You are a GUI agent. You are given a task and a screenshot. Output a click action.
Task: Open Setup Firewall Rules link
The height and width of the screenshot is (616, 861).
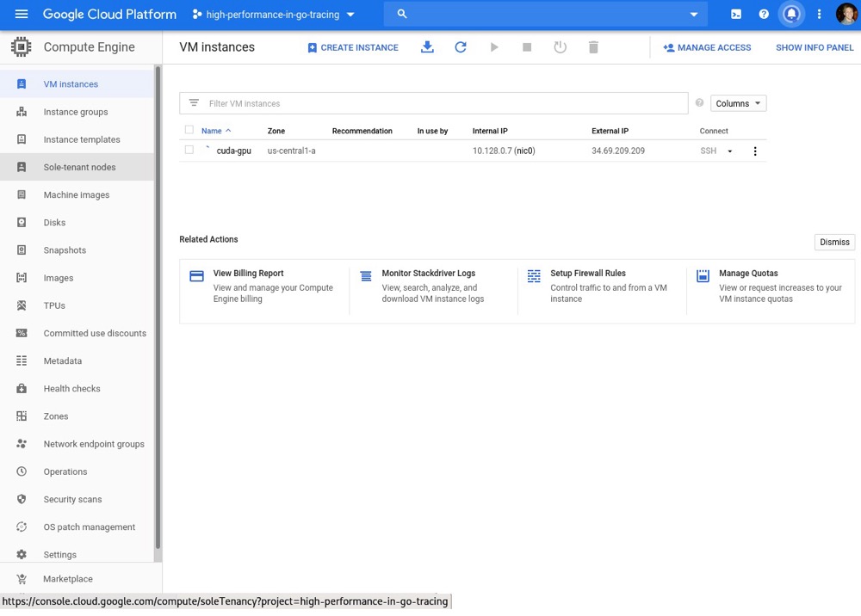[588, 274]
